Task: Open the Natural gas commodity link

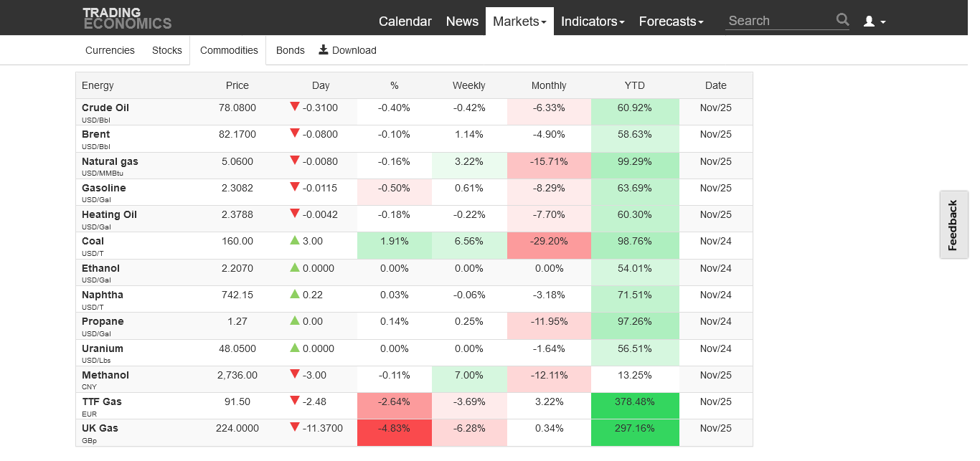Action: pos(110,161)
